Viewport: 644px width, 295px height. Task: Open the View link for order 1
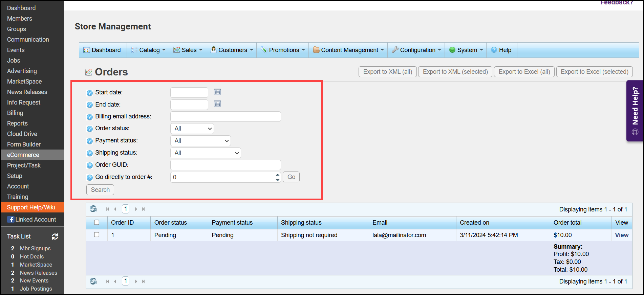tap(622, 235)
